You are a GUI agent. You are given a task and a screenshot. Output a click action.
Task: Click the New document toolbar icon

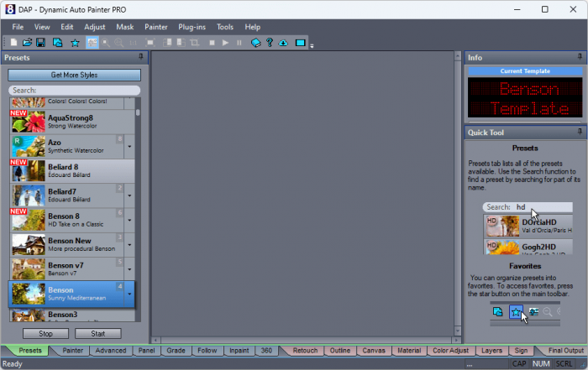click(x=13, y=42)
